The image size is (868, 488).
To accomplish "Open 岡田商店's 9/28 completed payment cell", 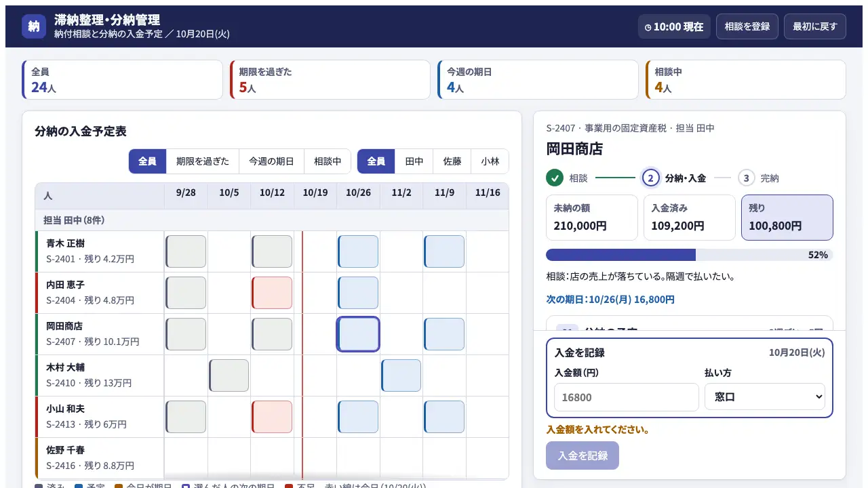I will click(x=186, y=334).
